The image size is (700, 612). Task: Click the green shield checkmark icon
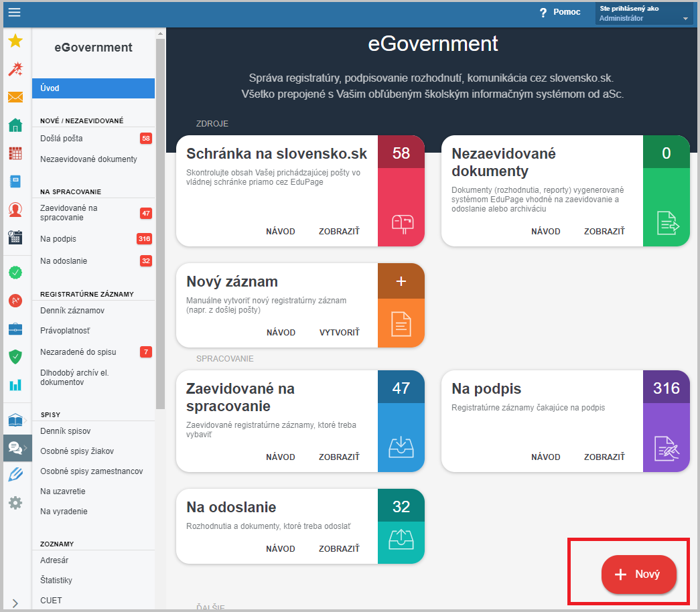pyautogui.click(x=15, y=357)
